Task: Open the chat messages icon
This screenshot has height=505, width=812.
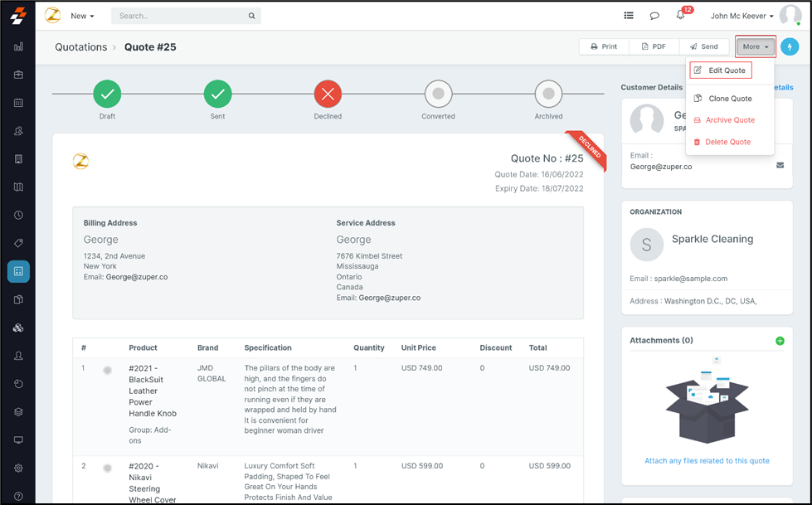Action: (654, 16)
